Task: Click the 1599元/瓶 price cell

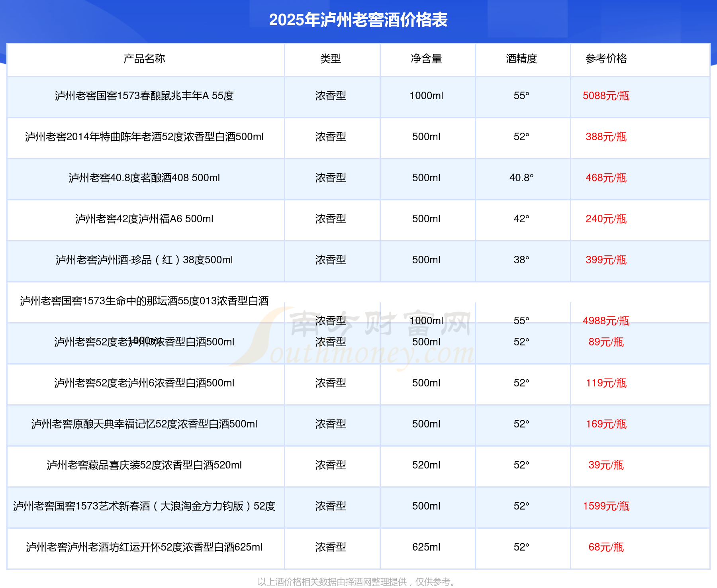Action: [x=606, y=506]
